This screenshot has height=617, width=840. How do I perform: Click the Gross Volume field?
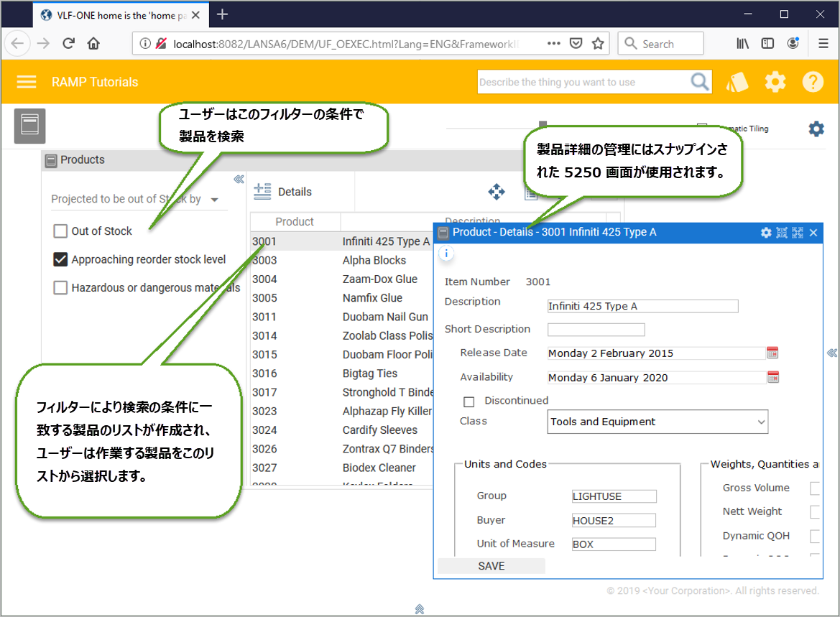814,488
